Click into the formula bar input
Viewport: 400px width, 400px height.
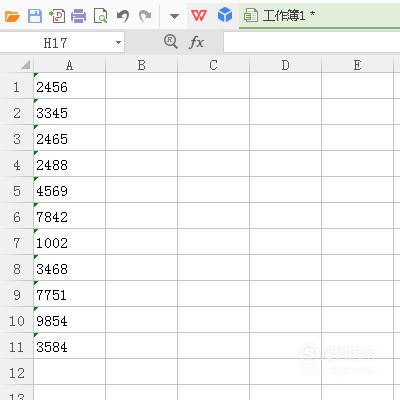pyautogui.click(x=312, y=42)
